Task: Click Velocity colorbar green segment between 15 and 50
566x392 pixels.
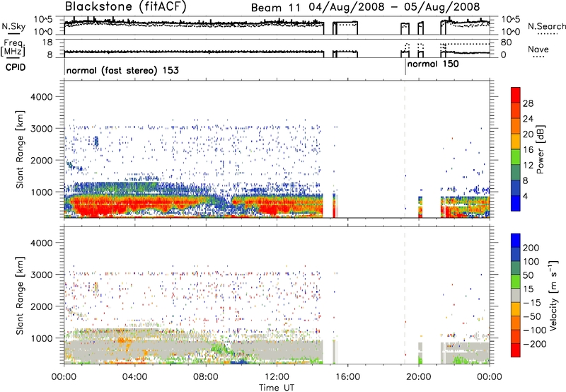Action: point(516,282)
